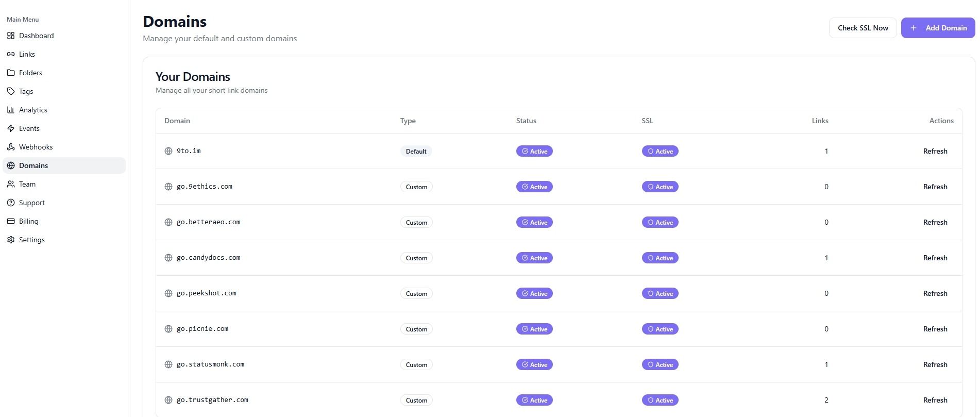Screen dimensions: 980x417
Task: Click the Actions column header
Action: click(x=941, y=121)
